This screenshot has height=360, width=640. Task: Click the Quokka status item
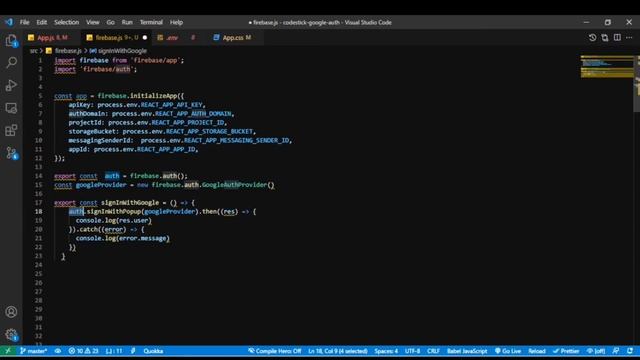[153, 351]
